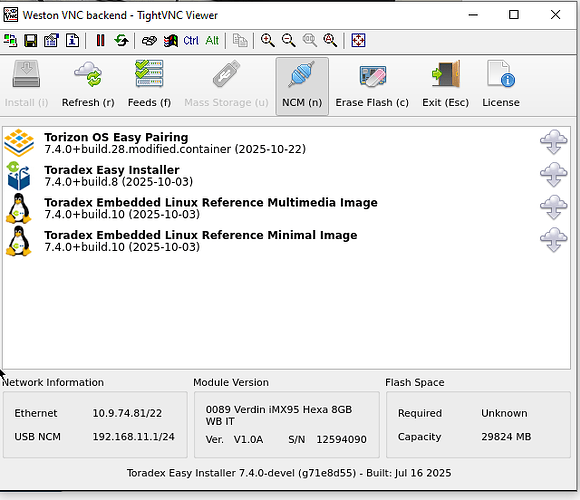Open the Feeds (f) button

(149, 85)
